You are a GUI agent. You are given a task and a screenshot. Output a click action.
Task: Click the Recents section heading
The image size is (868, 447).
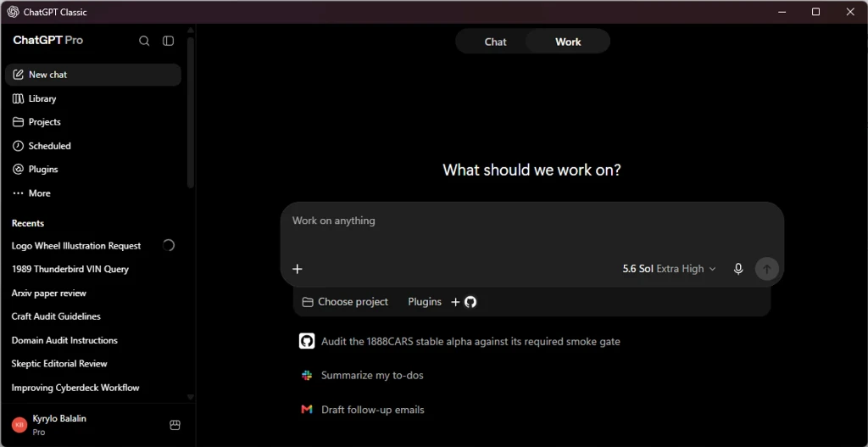[28, 223]
